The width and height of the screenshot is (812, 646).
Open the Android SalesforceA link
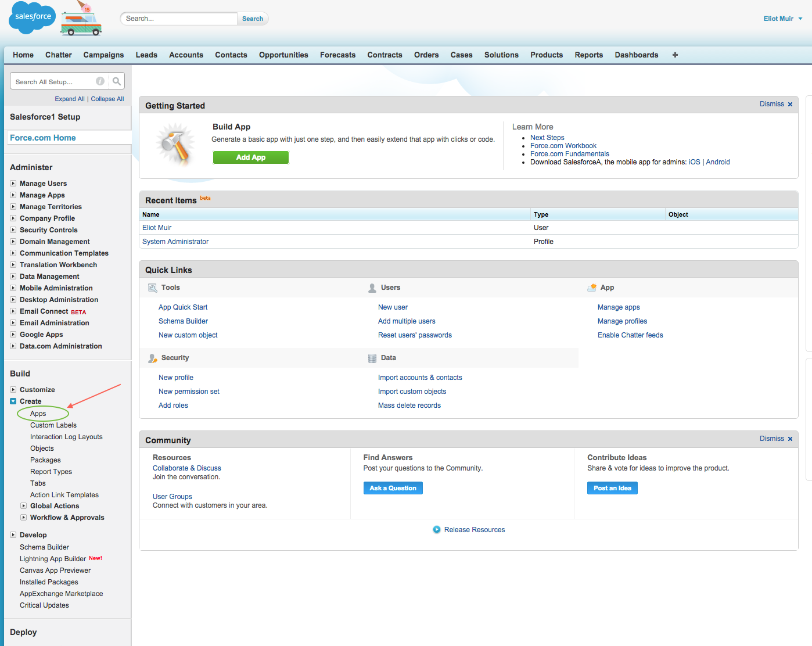click(718, 162)
